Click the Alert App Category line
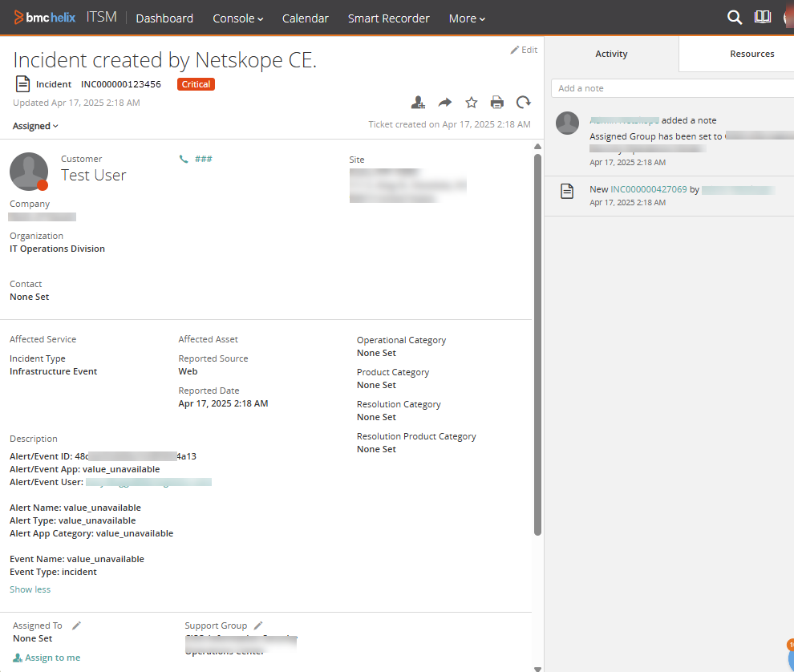The width and height of the screenshot is (794, 672). tap(91, 533)
